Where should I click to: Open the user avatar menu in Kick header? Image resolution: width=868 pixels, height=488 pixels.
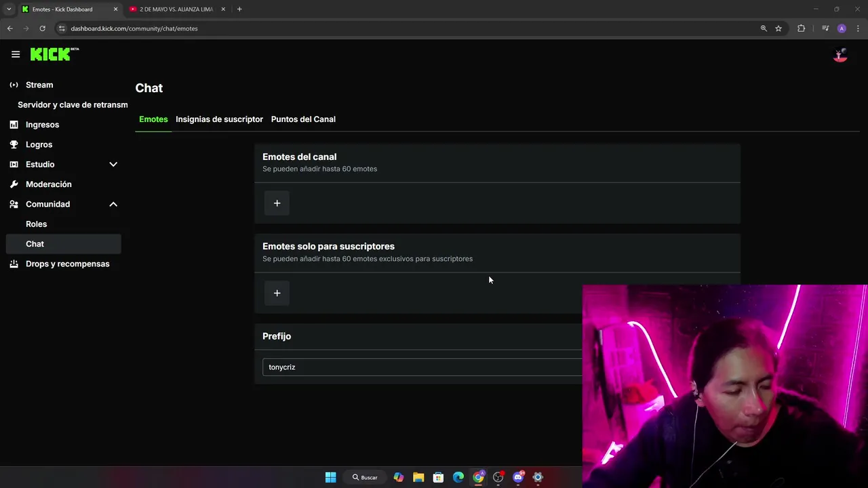(x=840, y=55)
